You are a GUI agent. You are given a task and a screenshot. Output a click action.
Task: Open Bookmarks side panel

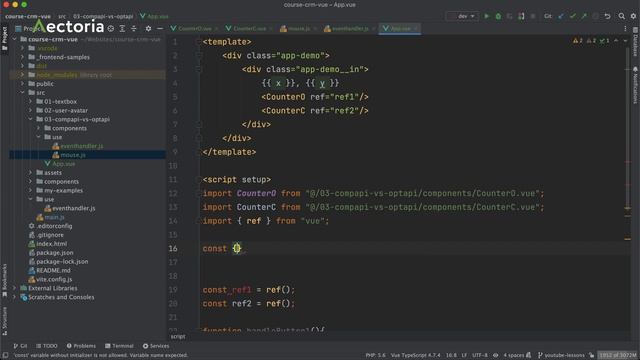pos(4,280)
